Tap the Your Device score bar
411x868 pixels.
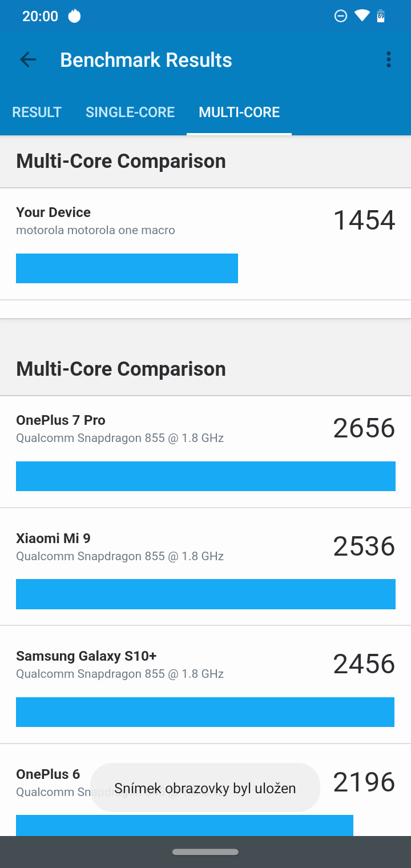[127, 268]
